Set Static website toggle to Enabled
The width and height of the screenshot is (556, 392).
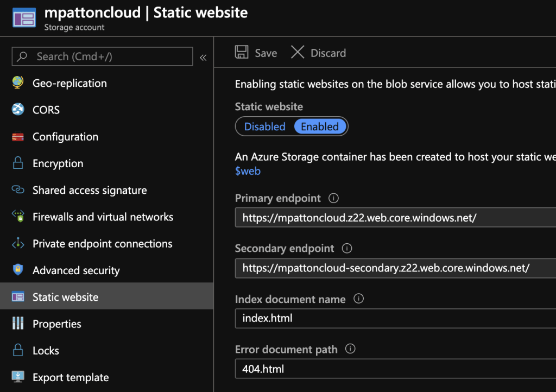(320, 127)
